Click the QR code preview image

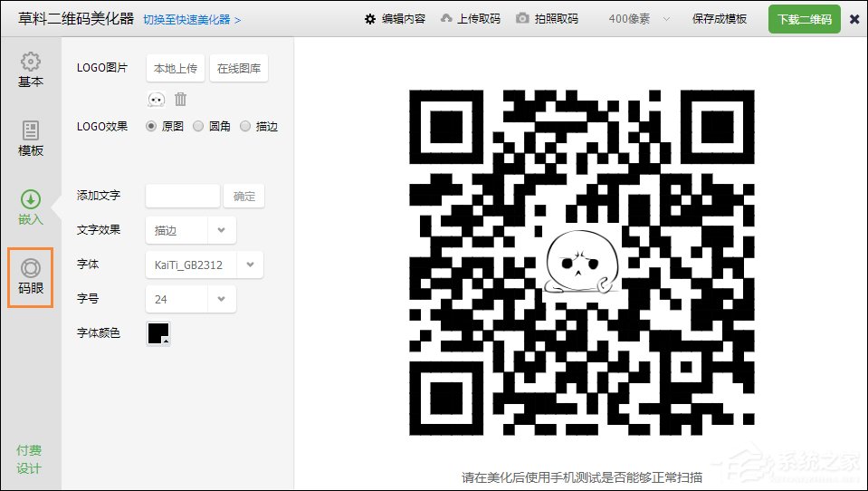(581, 262)
